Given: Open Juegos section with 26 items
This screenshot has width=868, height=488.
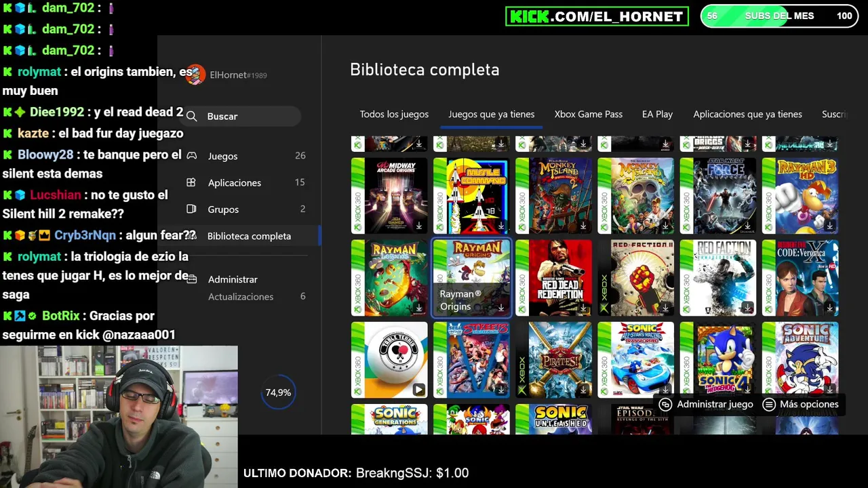Looking at the screenshot, I should coord(245,156).
